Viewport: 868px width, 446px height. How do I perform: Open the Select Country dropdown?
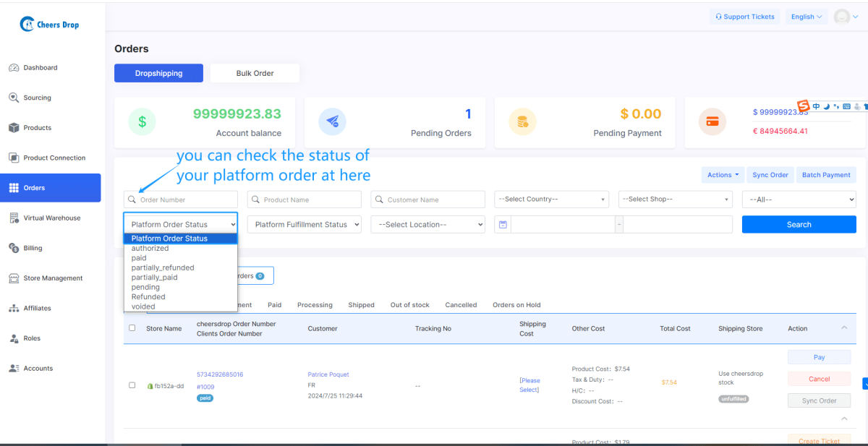551,200
